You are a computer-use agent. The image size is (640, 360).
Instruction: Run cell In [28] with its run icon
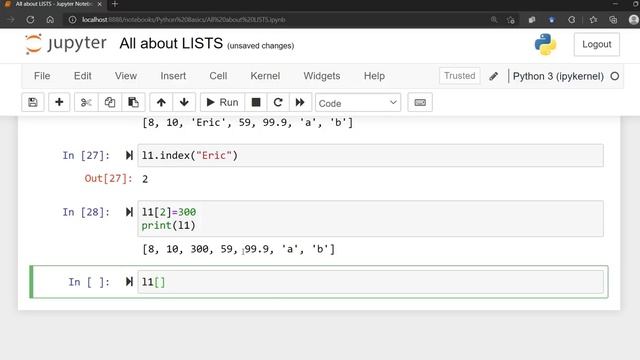[129, 212]
